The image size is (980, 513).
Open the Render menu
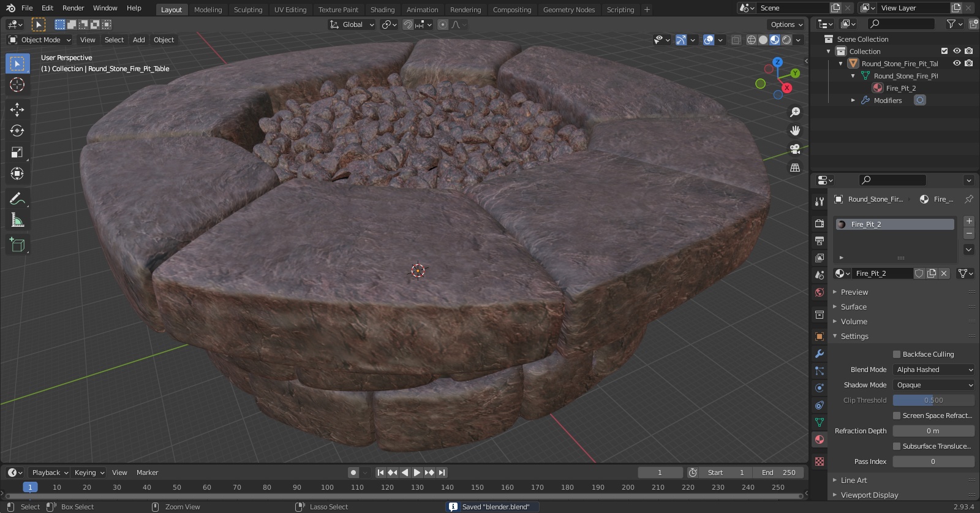pyautogui.click(x=73, y=8)
